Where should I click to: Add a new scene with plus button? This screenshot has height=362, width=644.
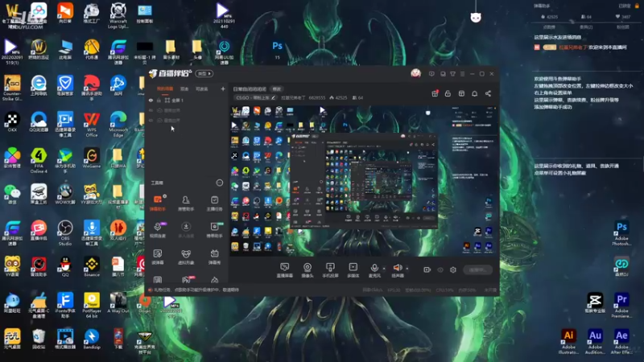point(223,88)
